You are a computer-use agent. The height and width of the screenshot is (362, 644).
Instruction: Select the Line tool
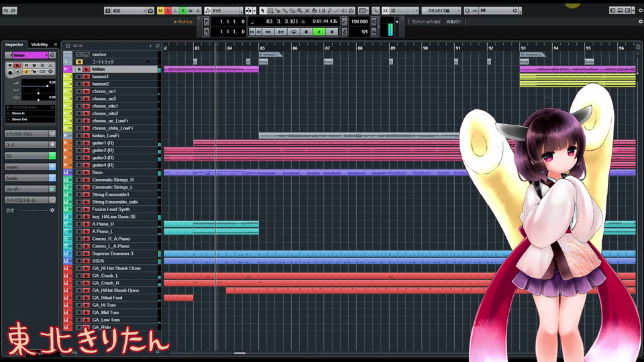click(x=336, y=11)
